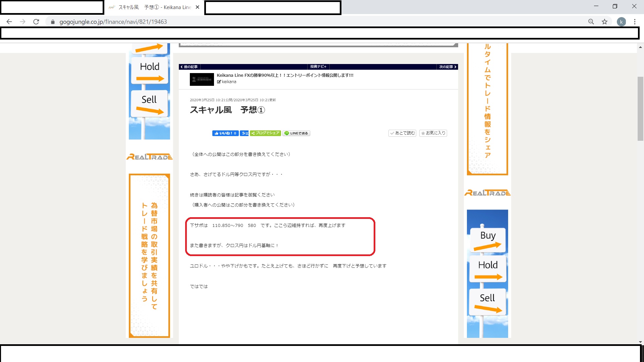Send the article via LINEで送る
Viewport: 644px width, 362px height.
point(296,133)
